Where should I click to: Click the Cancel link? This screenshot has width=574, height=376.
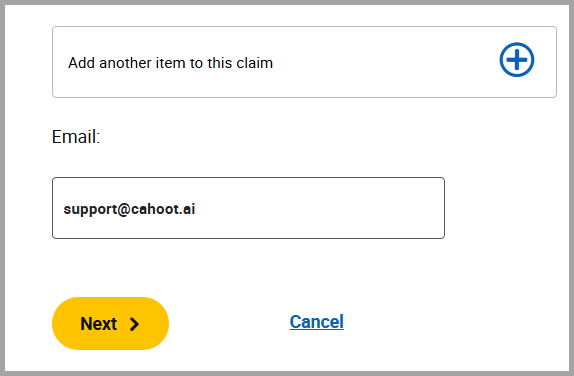point(317,322)
